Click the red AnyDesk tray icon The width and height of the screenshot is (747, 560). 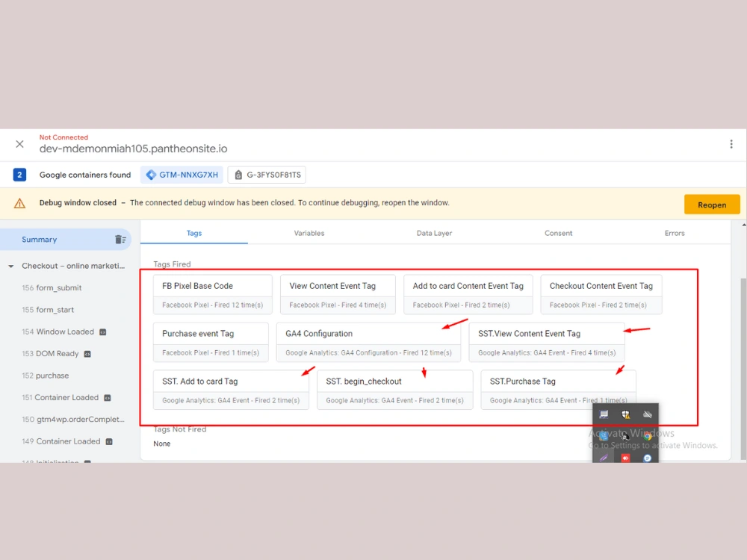click(625, 458)
